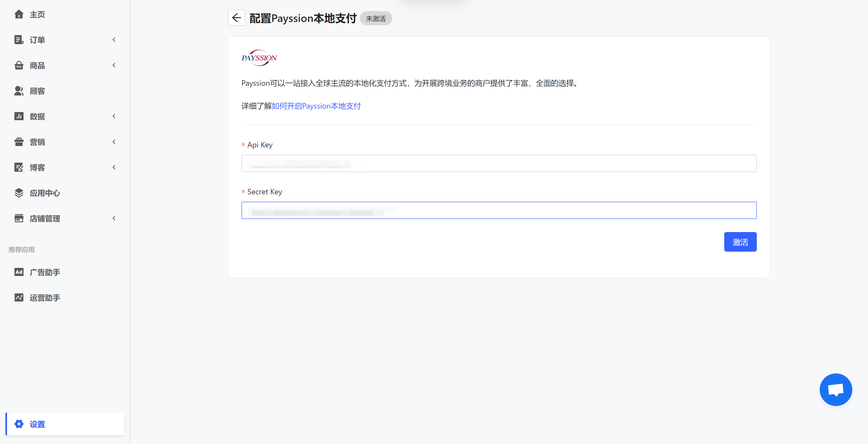
Task: Click the 推荐应用 section heading
Action: (22, 249)
